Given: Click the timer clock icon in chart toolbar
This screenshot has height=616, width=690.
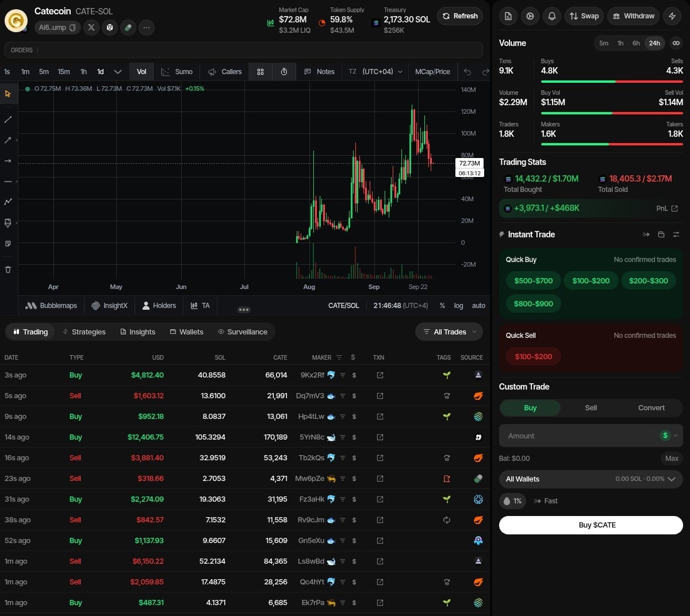Looking at the screenshot, I should click(x=284, y=72).
